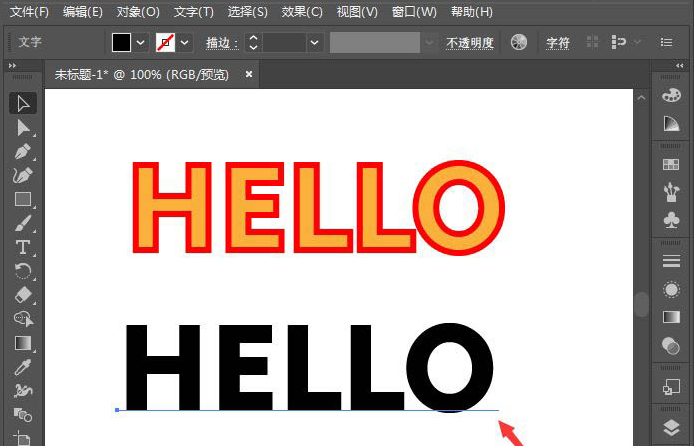Expand the stroke color dropdown arrow

click(x=185, y=42)
